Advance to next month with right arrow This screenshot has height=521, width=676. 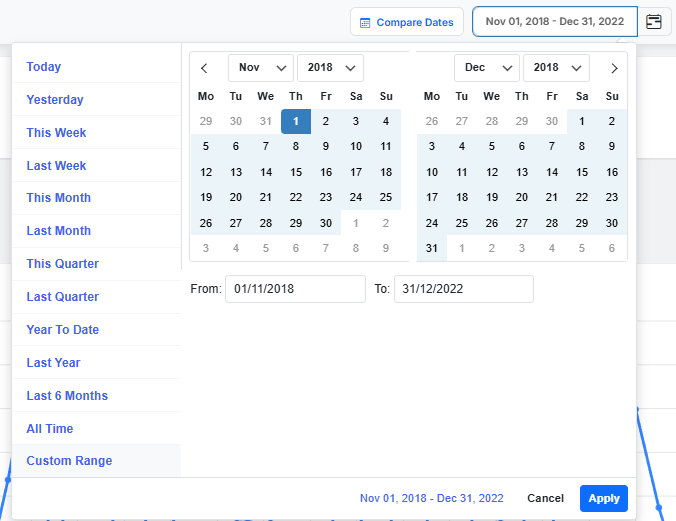pyautogui.click(x=614, y=68)
